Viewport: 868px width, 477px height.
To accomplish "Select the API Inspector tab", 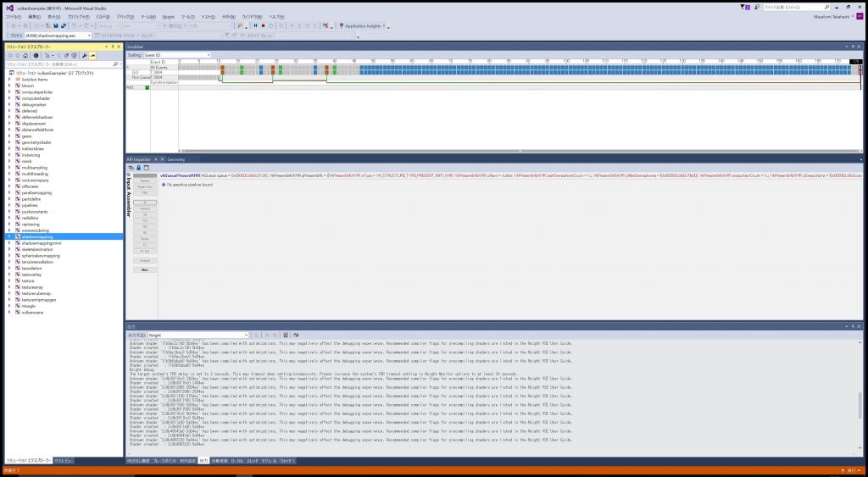I will click(x=139, y=159).
